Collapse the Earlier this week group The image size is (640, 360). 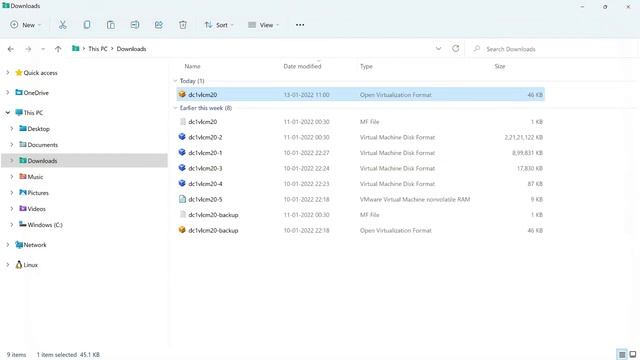176,108
